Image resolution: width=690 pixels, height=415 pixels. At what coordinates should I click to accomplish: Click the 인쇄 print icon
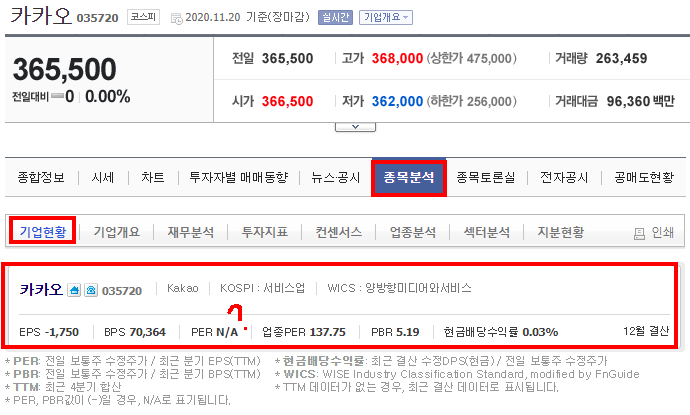[639, 233]
